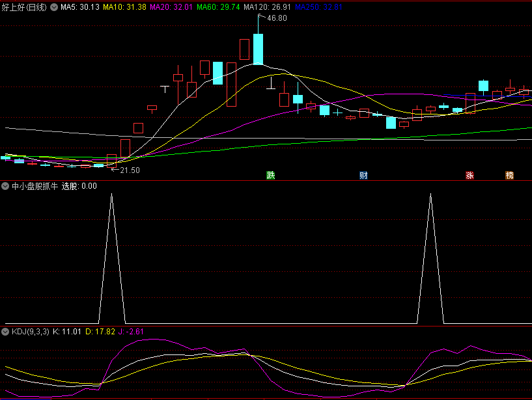532x400 pixels.
Task: Click the MA120: 26.91 label
Action: point(268,7)
